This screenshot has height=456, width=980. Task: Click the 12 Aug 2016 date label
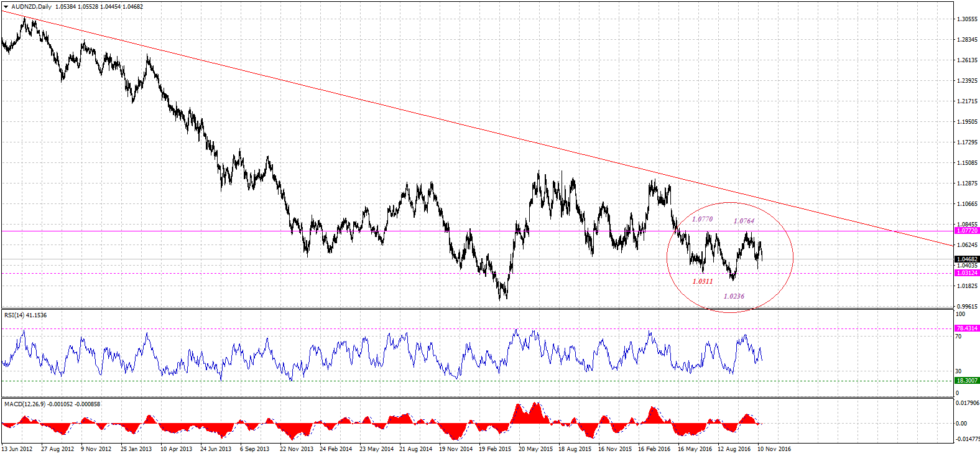coord(734,449)
